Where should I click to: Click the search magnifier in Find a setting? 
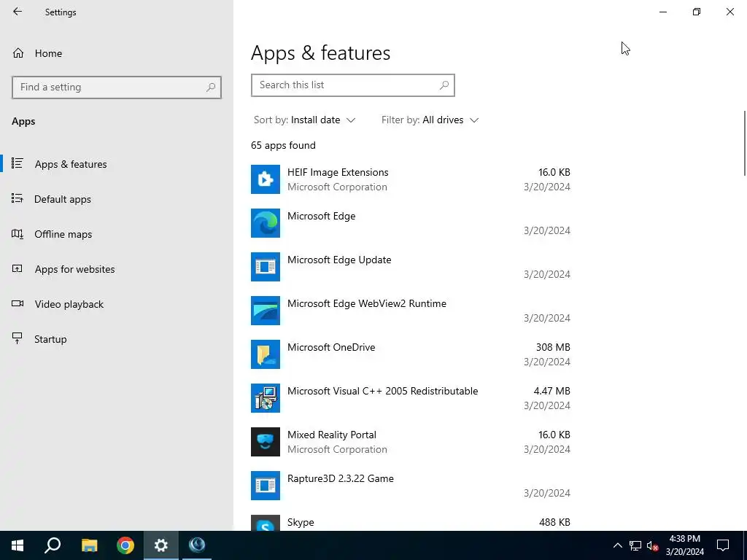[x=211, y=87]
